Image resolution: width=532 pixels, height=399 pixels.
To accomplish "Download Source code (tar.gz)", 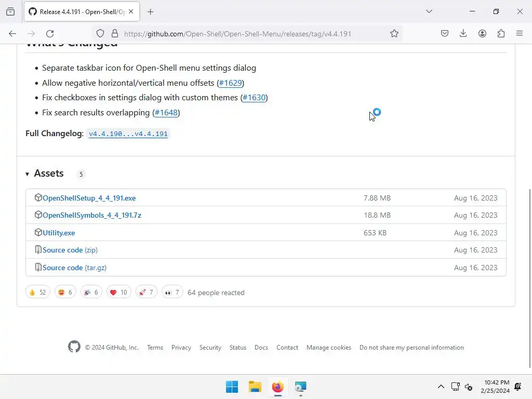I will [74, 268].
